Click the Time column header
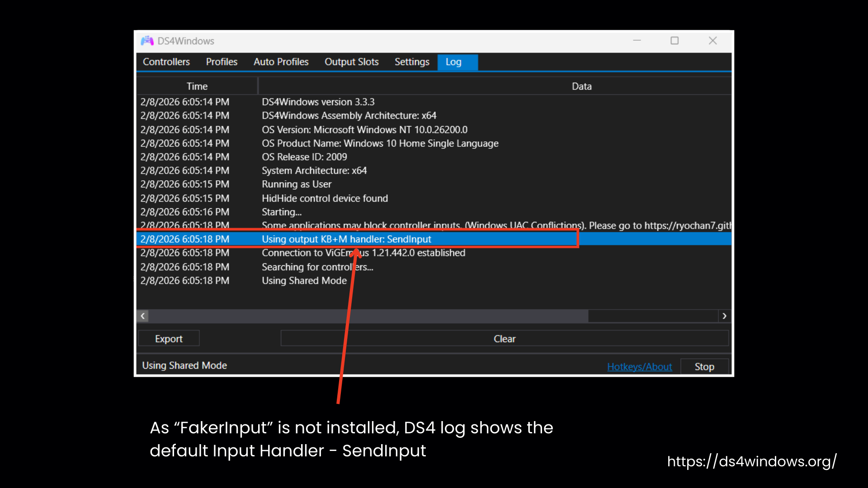 [x=197, y=86]
